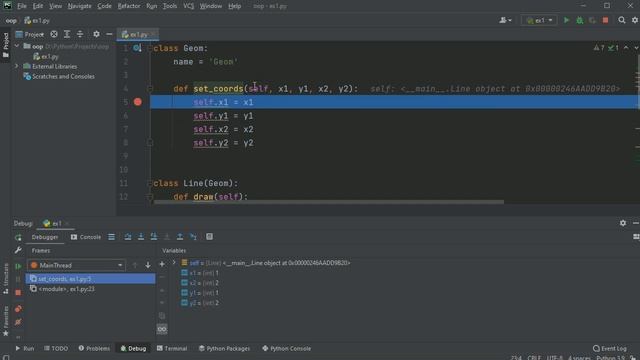Step over in debugger toolbar
Viewport: 640px width, 360px height.
point(128,237)
